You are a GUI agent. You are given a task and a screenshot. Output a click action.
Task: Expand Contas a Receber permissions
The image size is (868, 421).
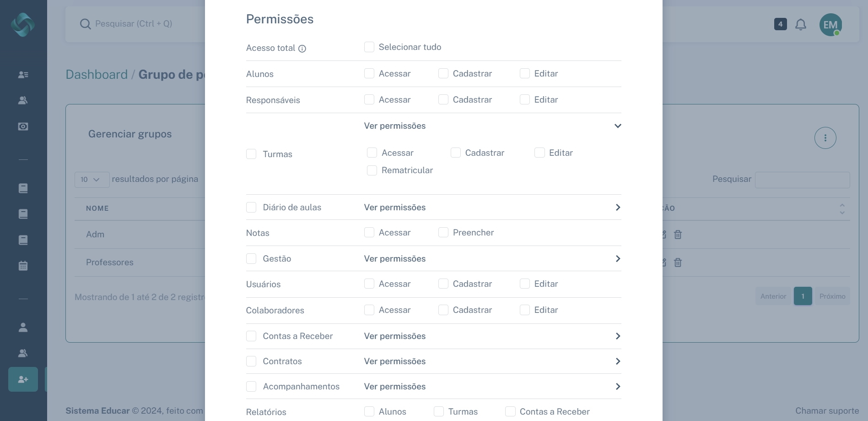(618, 336)
